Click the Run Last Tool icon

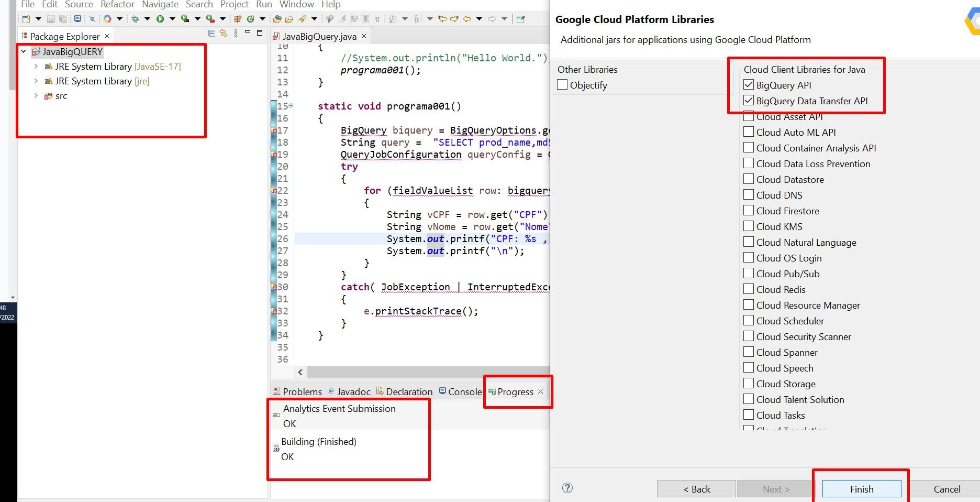[x=210, y=19]
